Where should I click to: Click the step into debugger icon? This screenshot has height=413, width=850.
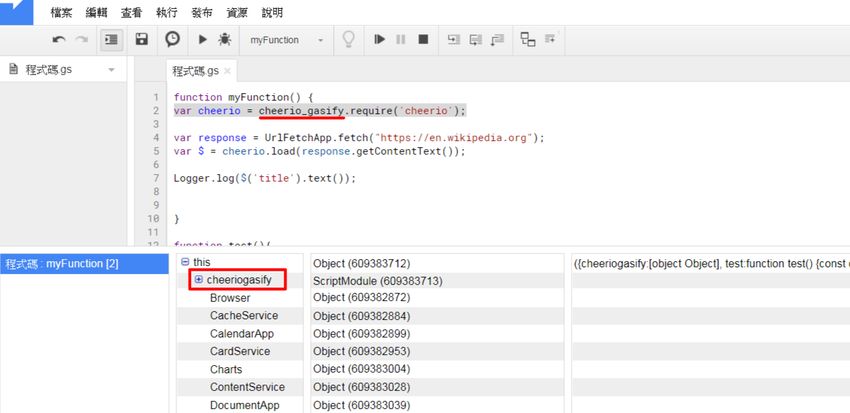click(454, 39)
